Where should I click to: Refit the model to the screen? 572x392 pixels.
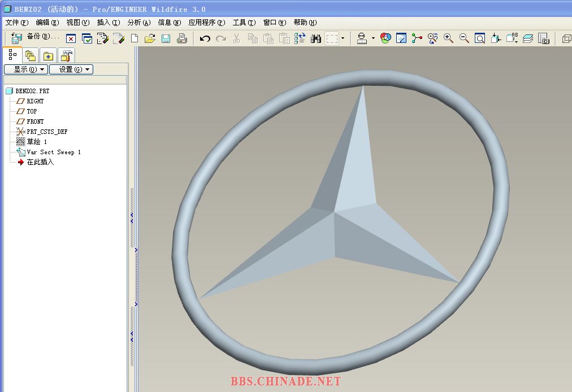coord(480,38)
